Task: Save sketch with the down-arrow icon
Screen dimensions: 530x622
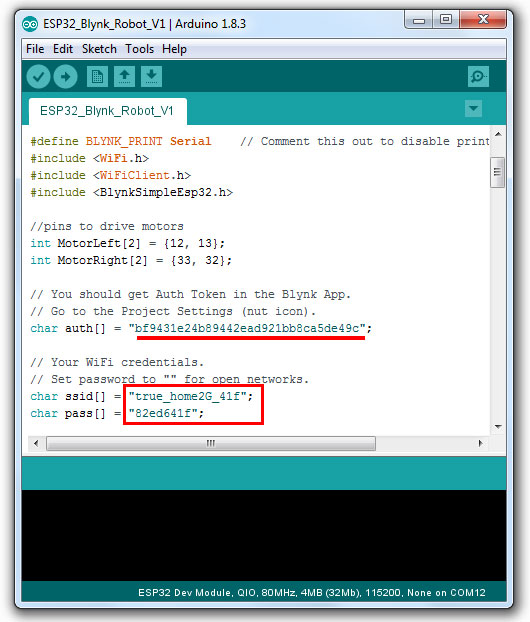Action: pos(151,76)
